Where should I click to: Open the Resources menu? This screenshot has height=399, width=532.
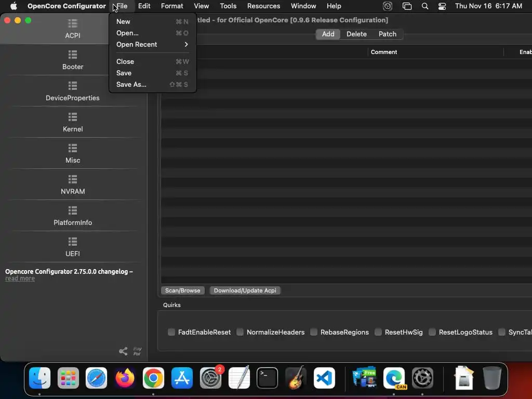tap(263, 6)
